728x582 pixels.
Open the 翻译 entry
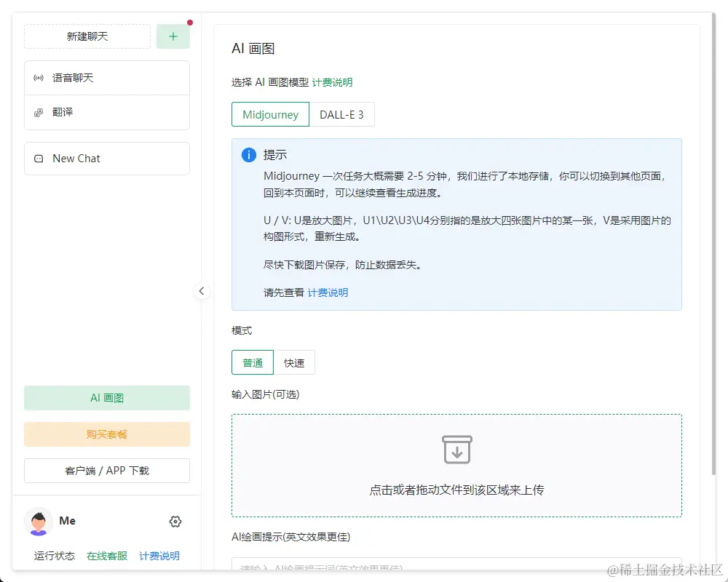[x=107, y=112]
